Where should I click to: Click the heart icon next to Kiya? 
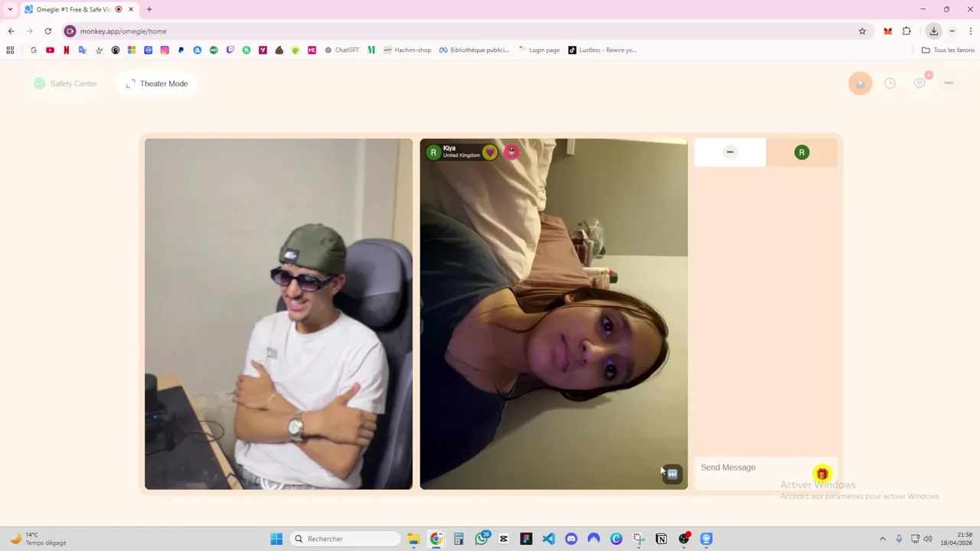click(x=490, y=152)
